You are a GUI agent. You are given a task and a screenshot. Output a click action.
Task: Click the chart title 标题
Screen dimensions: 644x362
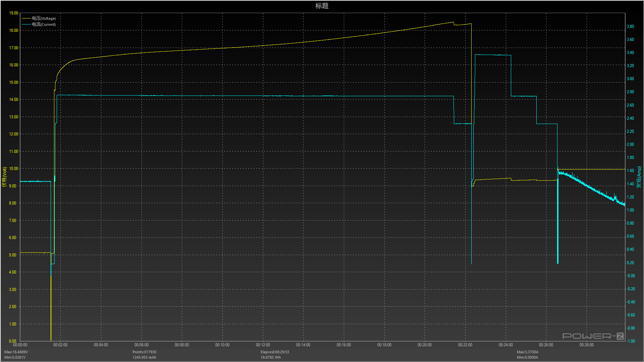pyautogui.click(x=322, y=6)
